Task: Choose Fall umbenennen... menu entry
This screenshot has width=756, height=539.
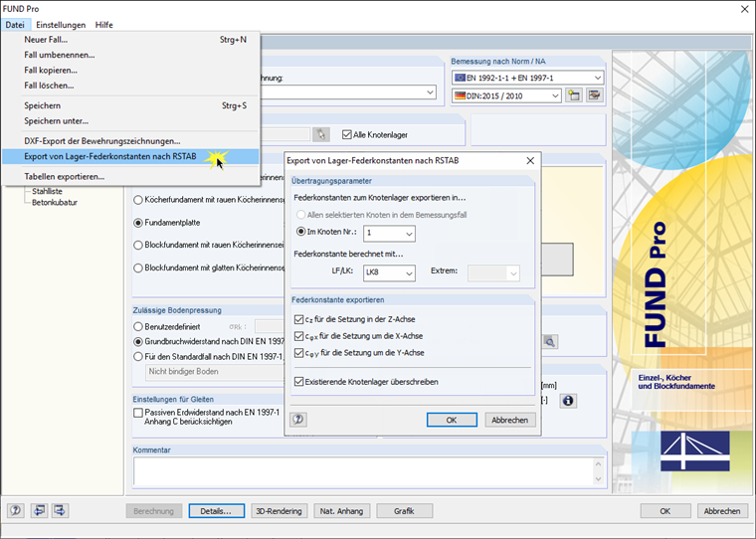Action: (130, 55)
